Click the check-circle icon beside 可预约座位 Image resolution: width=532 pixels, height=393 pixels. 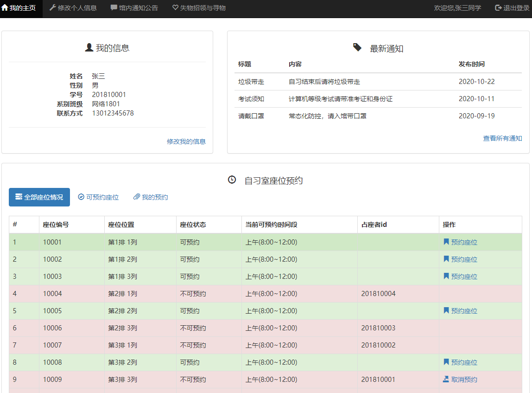pos(81,197)
